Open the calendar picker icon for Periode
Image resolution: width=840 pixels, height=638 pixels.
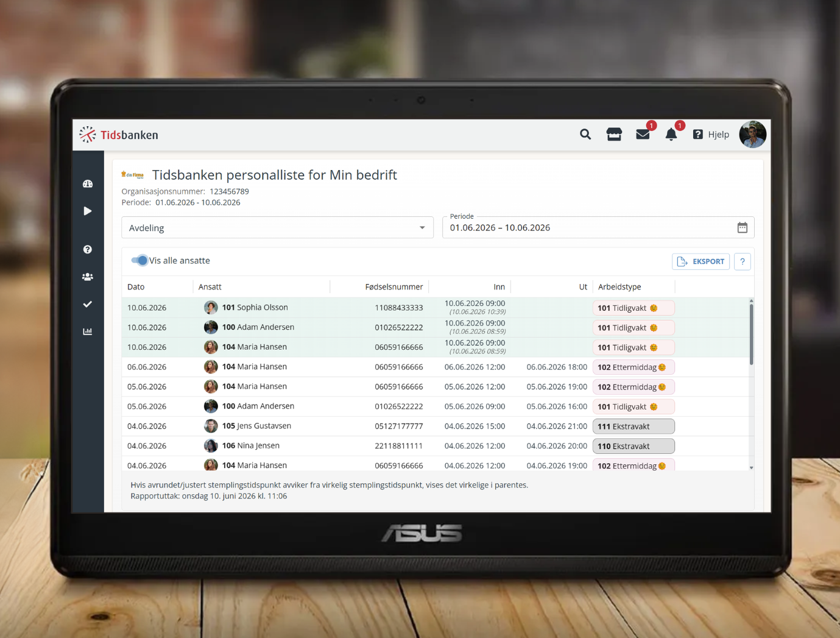(x=742, y=228)
